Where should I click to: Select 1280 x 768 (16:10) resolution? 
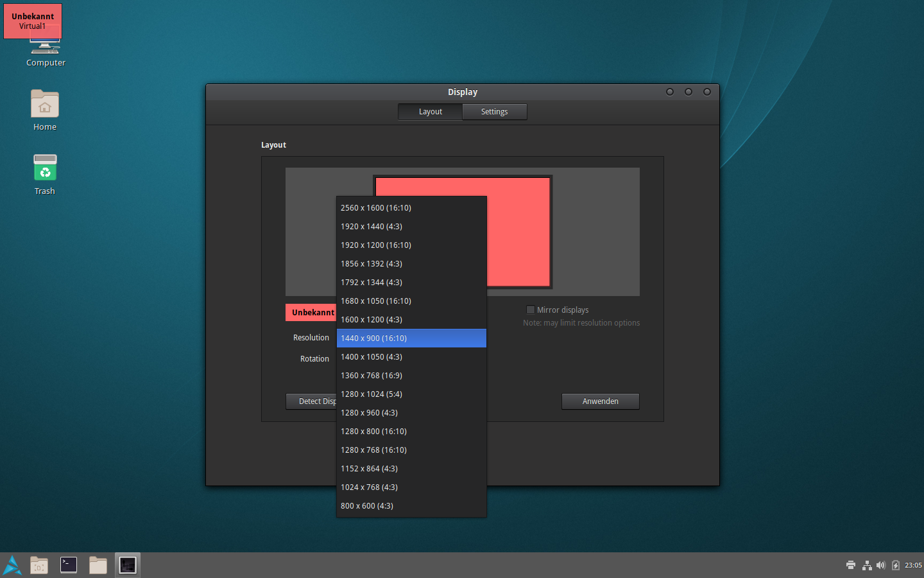pyautogui.click(x=411, y=450)
